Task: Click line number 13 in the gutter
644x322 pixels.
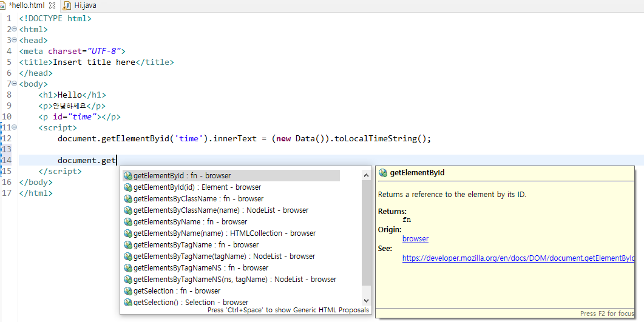Action: pos(7,149)
